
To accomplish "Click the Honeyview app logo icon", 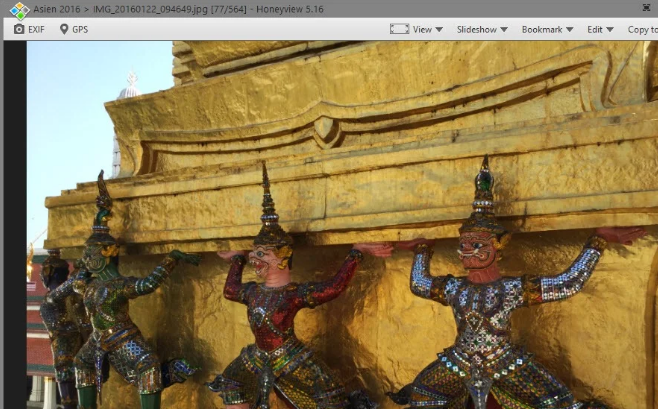I will pos(19,11).
